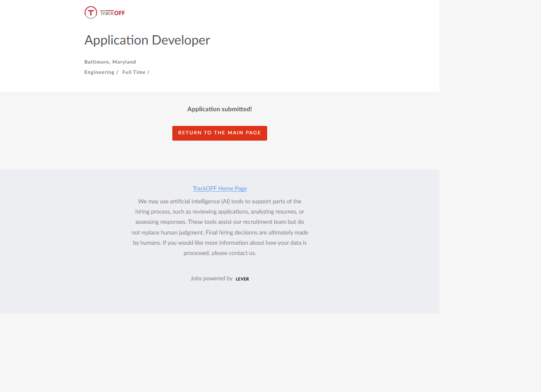541x392 pixels.
Task: Click the TrackOFF wordmark in the header
Action: pyautogui.click(x=113, y=13)
